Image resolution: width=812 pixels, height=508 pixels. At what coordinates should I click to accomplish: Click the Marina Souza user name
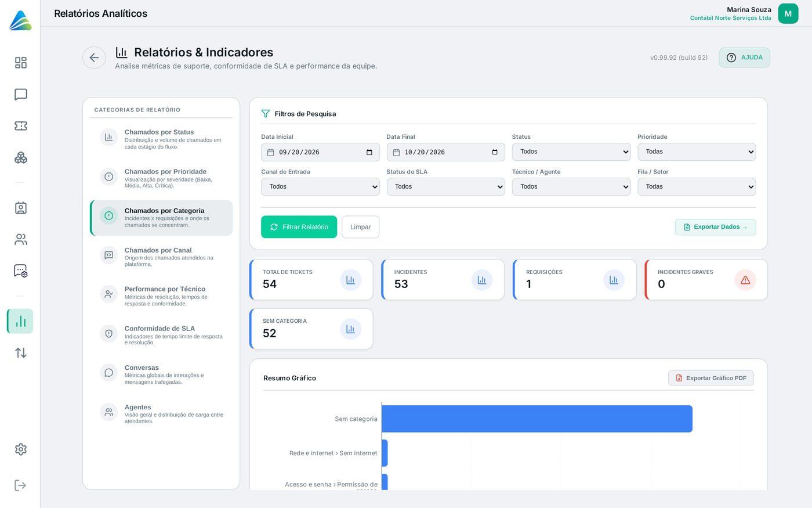[x=749, y=10]
